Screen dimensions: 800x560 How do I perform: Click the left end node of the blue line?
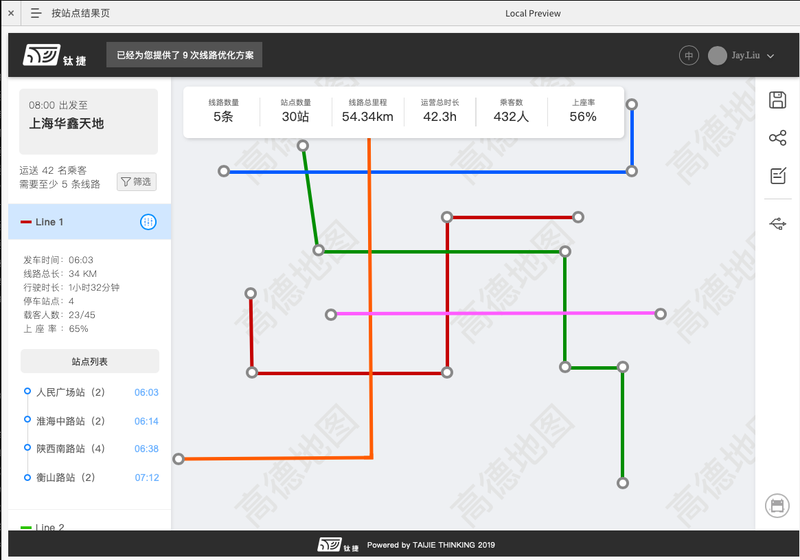223,171
